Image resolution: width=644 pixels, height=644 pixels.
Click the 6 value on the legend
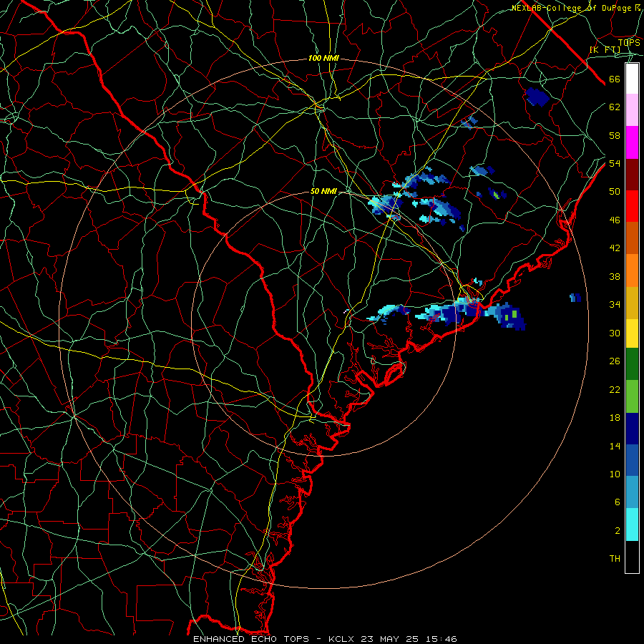click(617, 502)
